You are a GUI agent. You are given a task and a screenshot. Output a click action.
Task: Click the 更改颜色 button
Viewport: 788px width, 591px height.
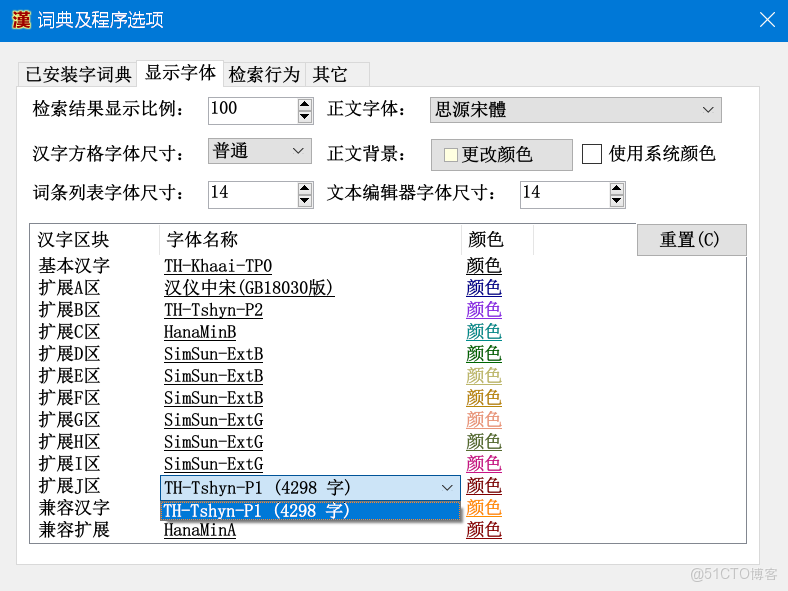(x=502, y=155)
